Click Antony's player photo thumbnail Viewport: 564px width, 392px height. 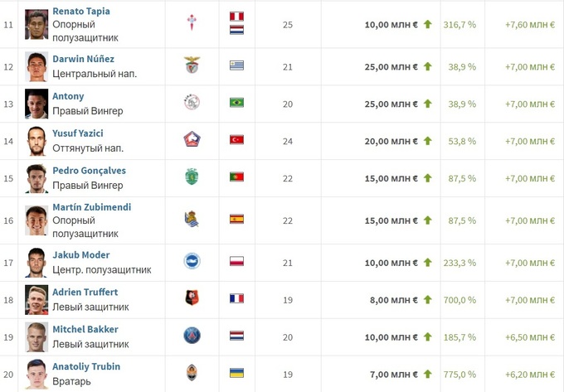pos(36,104)
